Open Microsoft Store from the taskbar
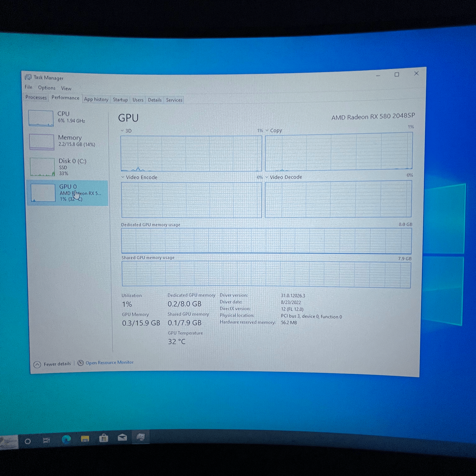This screenshot has height=476, width=476. [x=104, y=438]
